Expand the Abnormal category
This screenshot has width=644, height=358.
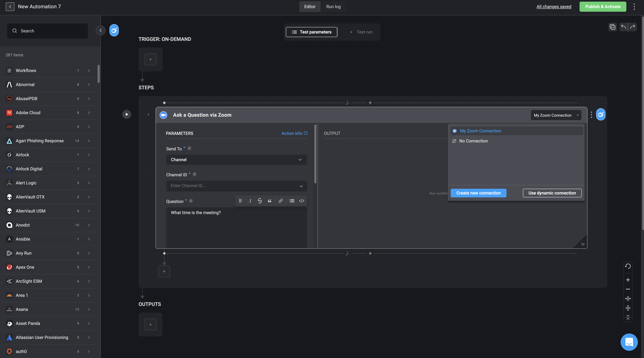pyautogui.click(x=48, y=85)
